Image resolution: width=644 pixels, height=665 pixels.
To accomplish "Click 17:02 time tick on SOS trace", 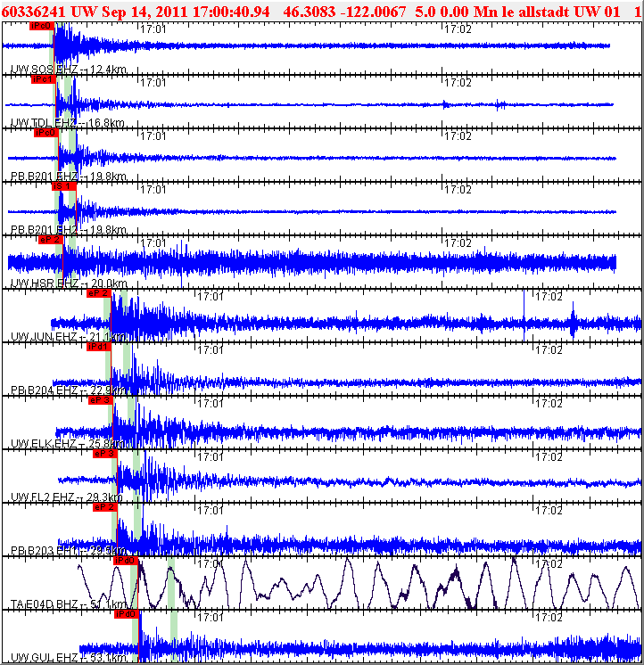I will click(x=458, y=29).
